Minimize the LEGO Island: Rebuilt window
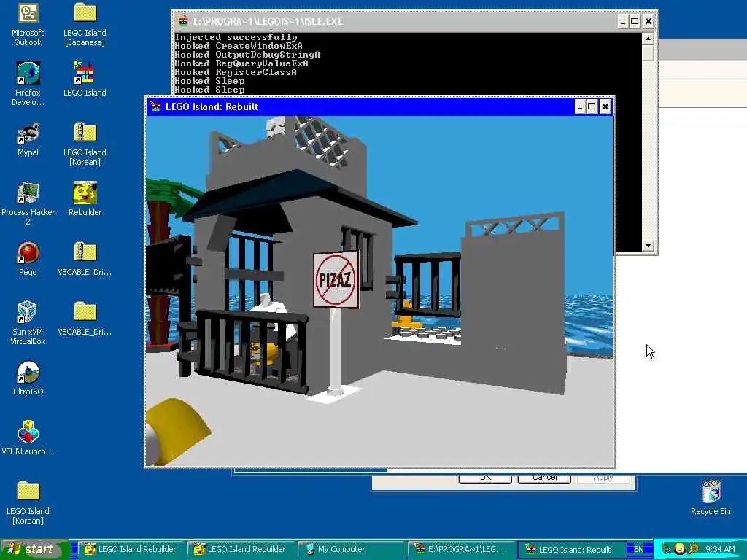The image size is (747, 560). pos(579,106)
